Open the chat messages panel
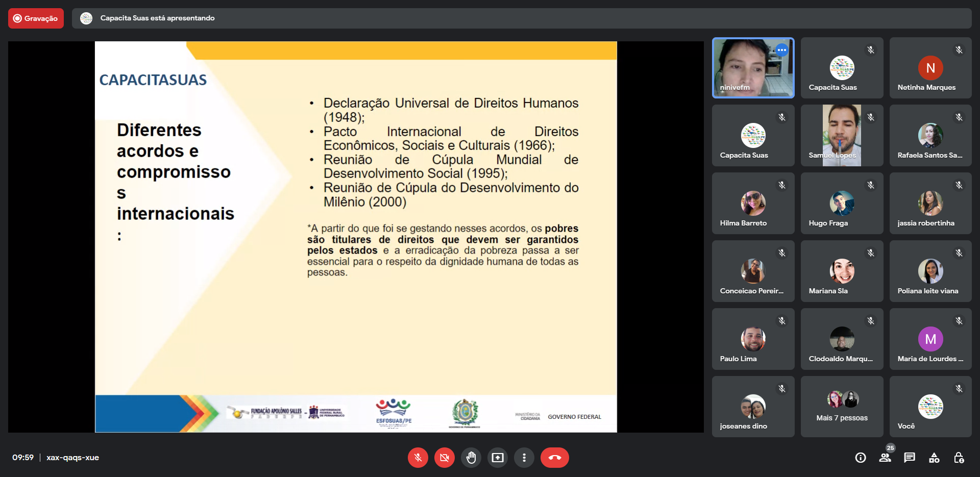 910,458
